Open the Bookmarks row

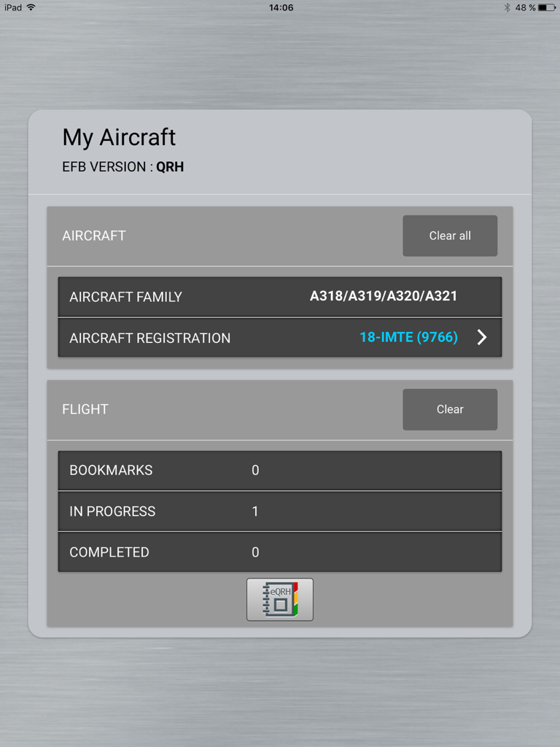pos(280,470)
